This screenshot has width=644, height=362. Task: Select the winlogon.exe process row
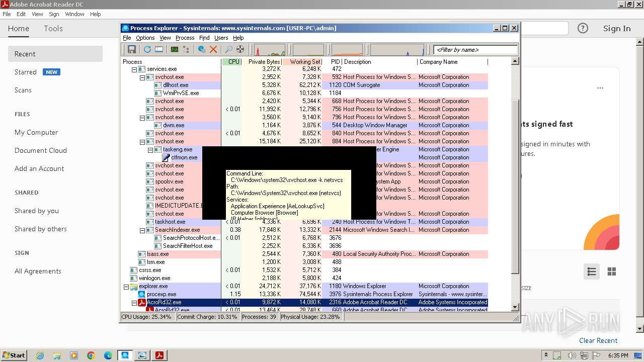click(305, 278)
